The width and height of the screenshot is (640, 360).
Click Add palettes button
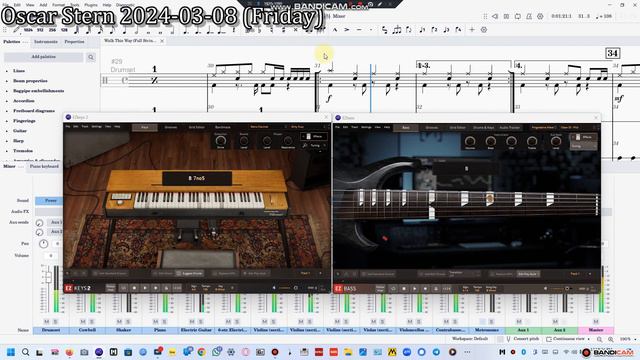click(x=43, y=57)
